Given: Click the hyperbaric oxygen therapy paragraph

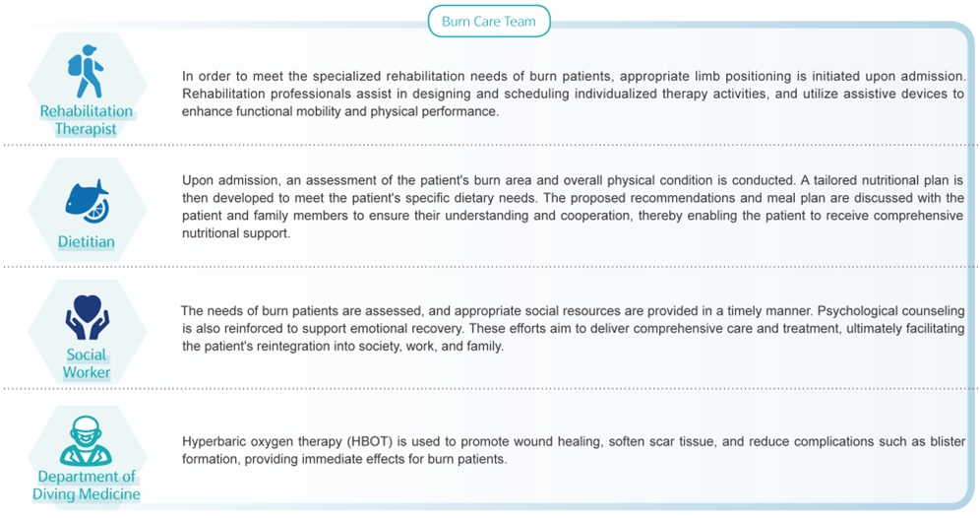Looking at the screenshot, I should click(573, 450).
